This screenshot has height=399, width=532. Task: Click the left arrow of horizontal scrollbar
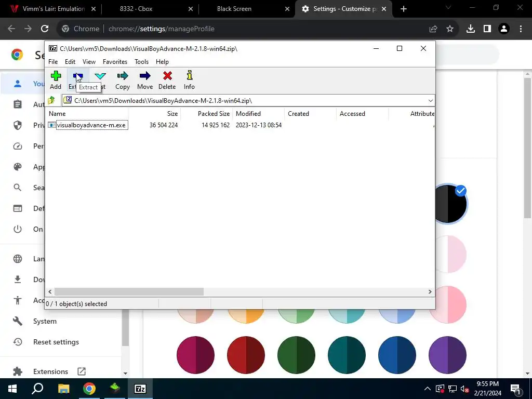50,292
